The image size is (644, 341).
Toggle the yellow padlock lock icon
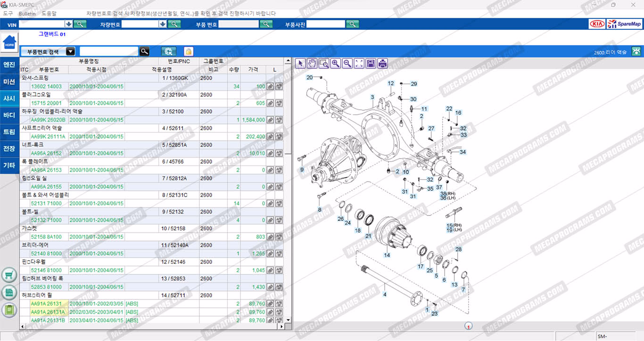tap(188, 51)
